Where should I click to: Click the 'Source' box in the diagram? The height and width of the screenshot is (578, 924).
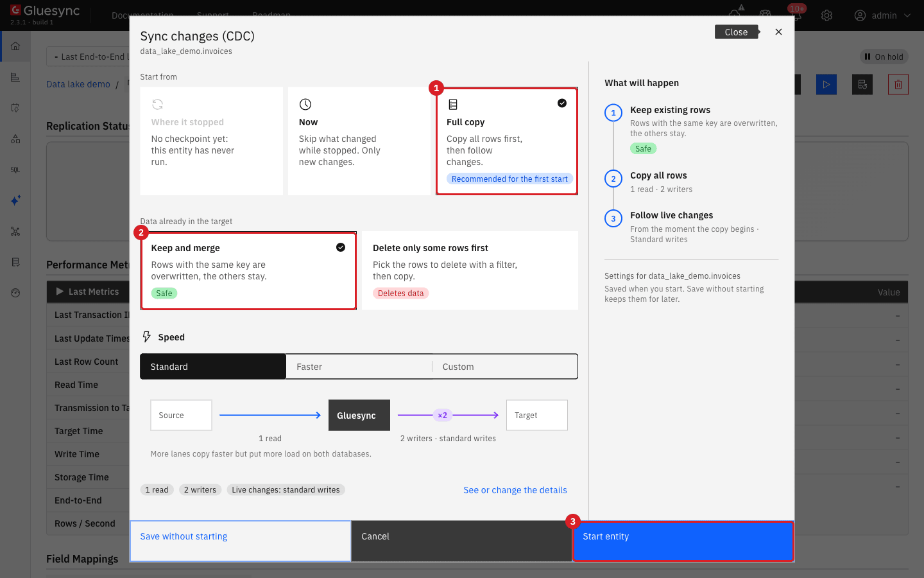(x=181, y=416)
